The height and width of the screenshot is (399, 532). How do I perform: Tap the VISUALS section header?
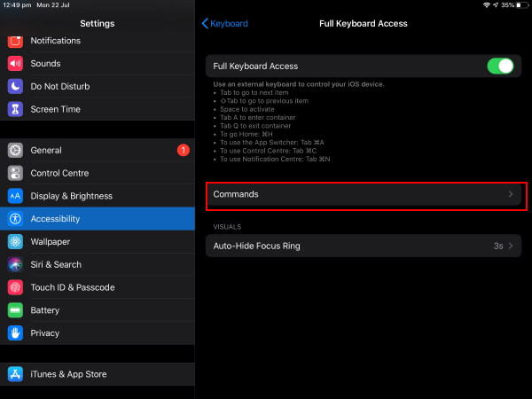(x=227, y=227)
